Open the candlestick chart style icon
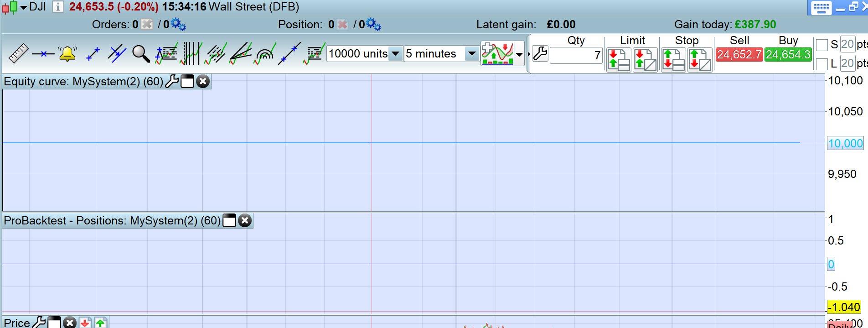The width and height of the screenshot is (868, 328). pos(10,7)
